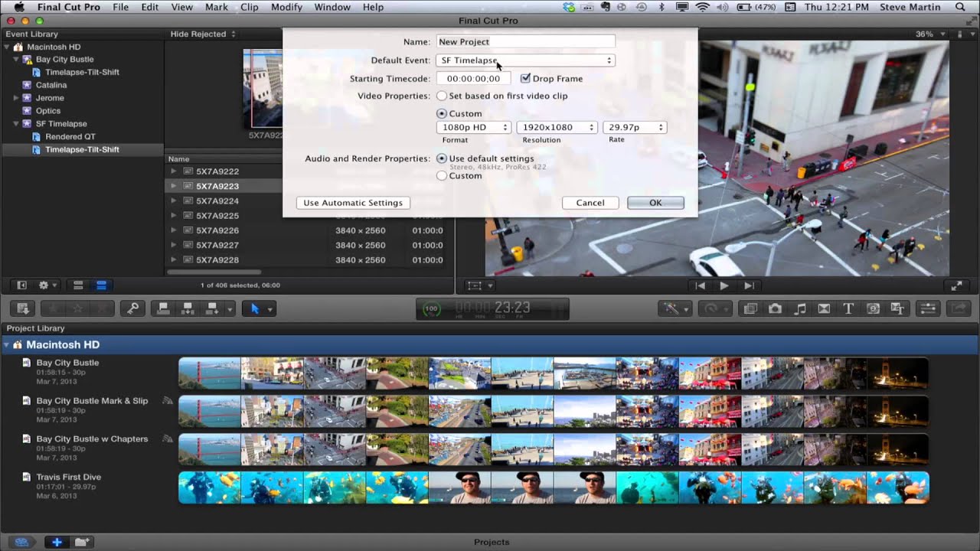Open the Keyword Editor key icon
This screenshot has width=980, height=551.
tap(132, 308)
